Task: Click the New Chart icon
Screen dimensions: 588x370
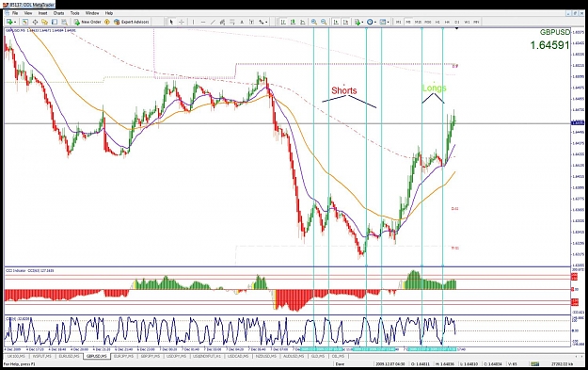Action: tap(9, 23)
